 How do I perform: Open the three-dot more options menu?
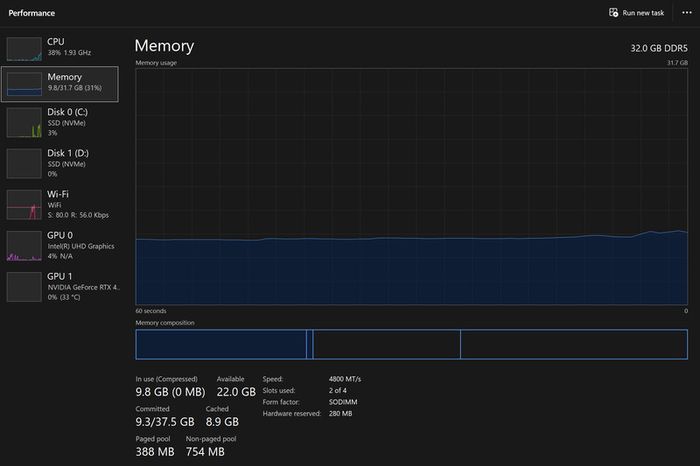687,12
